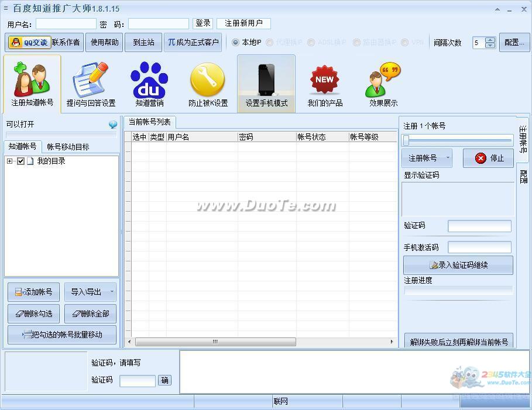
Task: Click the 确 confirm button
Action: 164,380
